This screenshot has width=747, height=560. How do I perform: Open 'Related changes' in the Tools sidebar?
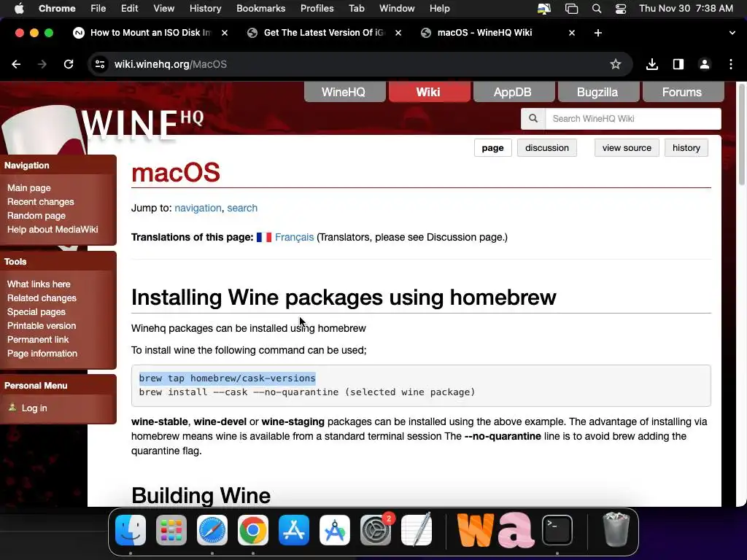(42, 298)
